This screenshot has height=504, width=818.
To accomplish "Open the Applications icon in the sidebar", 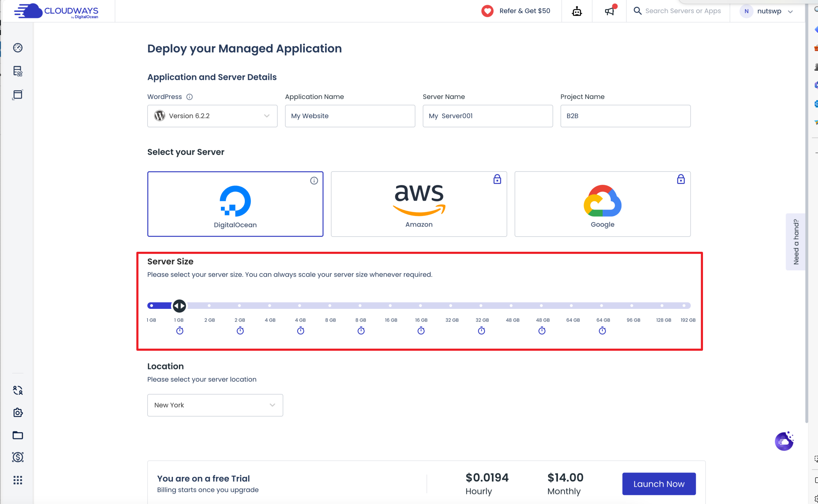I will [18, 95].
